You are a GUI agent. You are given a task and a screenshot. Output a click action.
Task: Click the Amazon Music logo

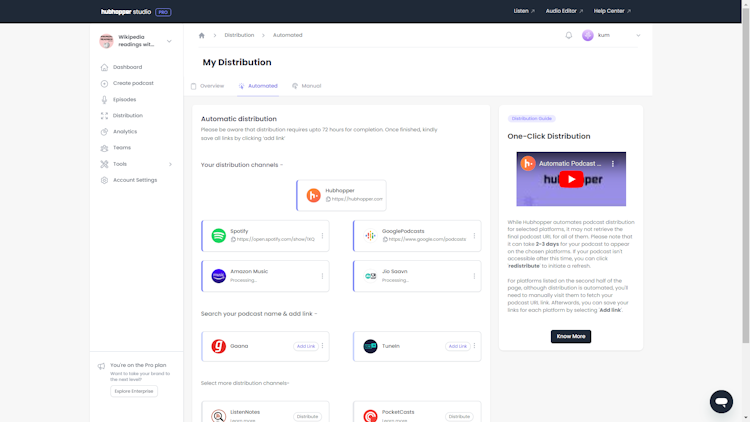click(x=219, y=276)
